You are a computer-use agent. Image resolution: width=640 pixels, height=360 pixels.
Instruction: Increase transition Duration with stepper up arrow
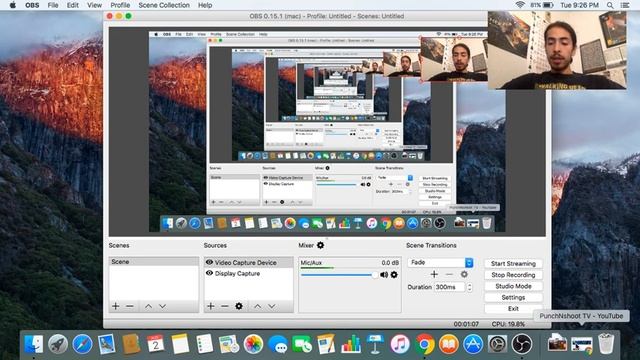coord(469,284)
